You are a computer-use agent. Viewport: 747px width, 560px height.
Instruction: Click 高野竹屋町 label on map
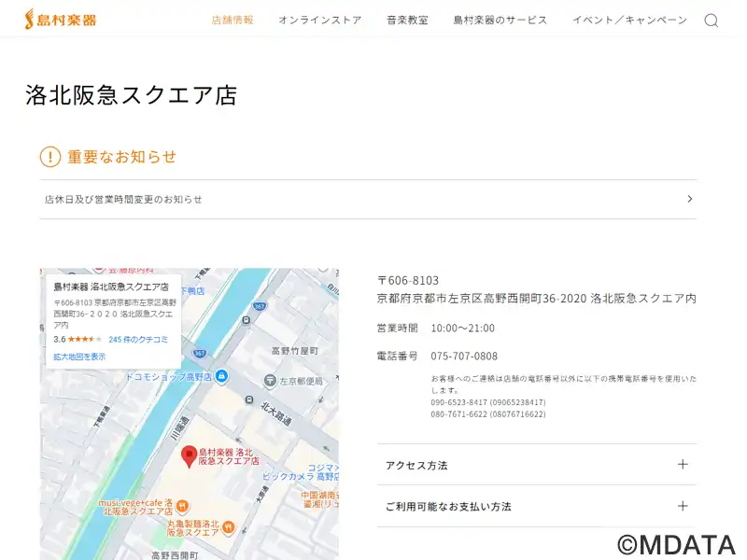(294, 351)
